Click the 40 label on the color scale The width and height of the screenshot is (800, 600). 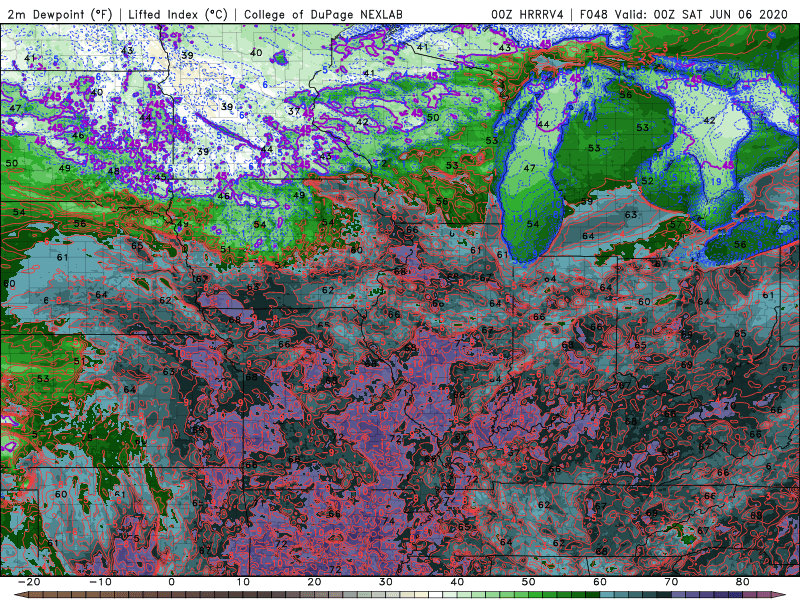click(x=457, y=582)
